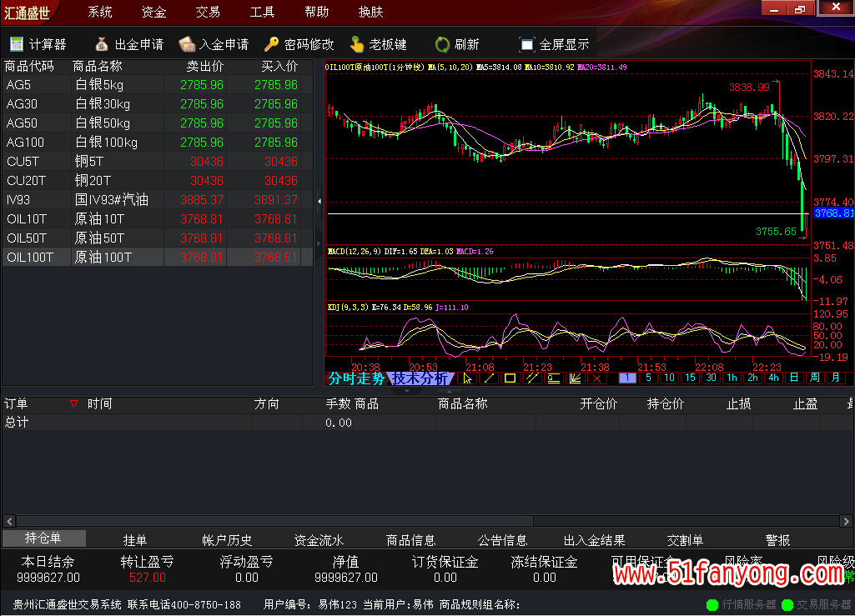The height and width of the screenshot is (616, 855).
Task: Open the 工具 menu
Action: [262, 12]
